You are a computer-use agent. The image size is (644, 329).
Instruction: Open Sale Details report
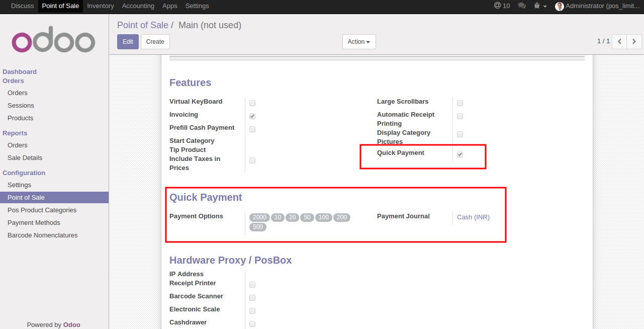tap(25, 158)
